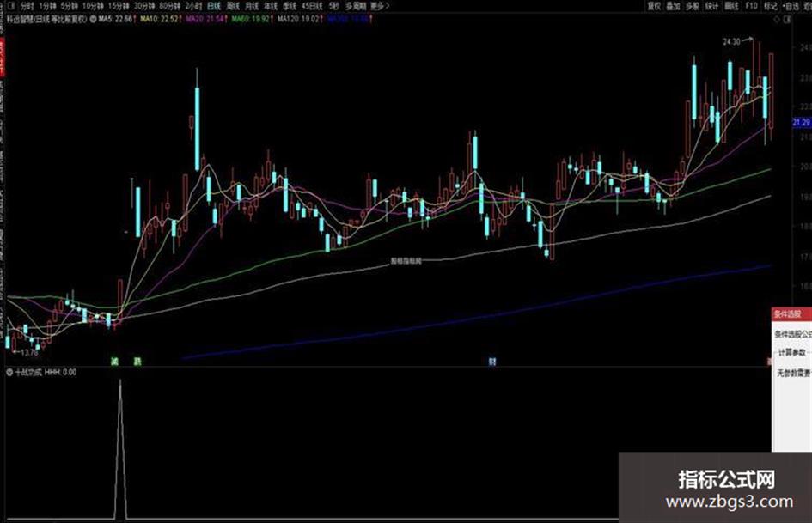Click the MA20 purple indicator value

tap(206, 19)
